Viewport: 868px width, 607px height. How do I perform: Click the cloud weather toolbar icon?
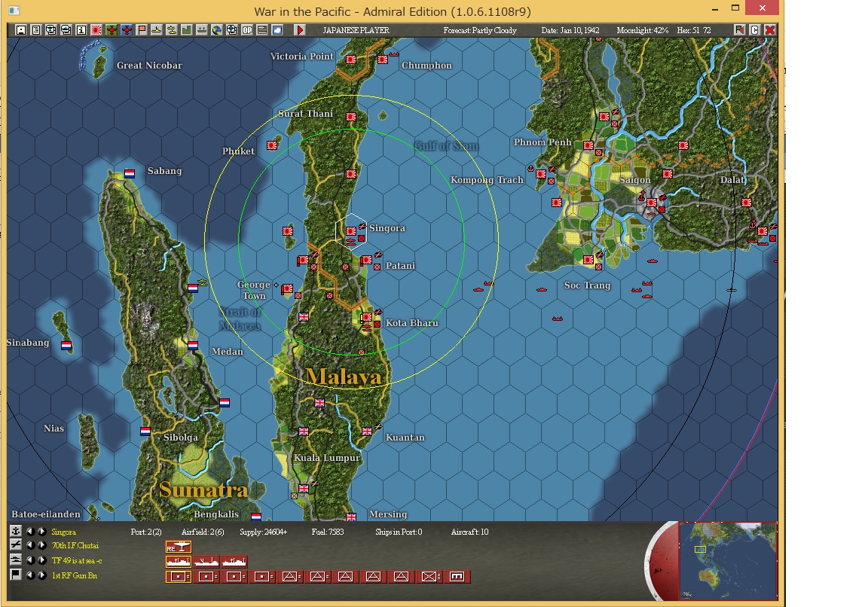(277, 30)
